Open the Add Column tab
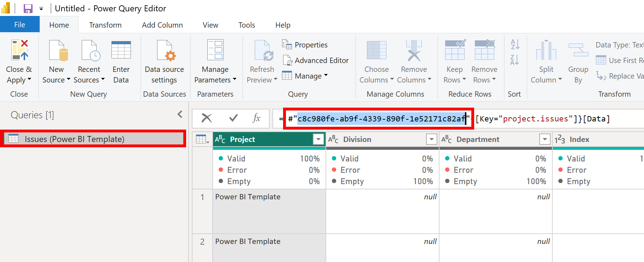The image size is (644, 262). (x=162, y=25)
